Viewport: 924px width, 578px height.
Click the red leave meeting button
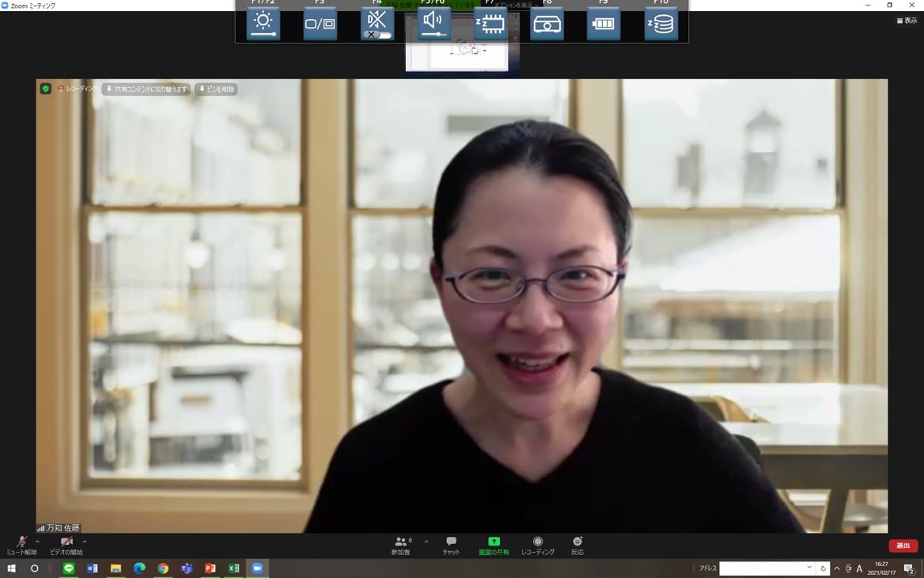point(903,546)
